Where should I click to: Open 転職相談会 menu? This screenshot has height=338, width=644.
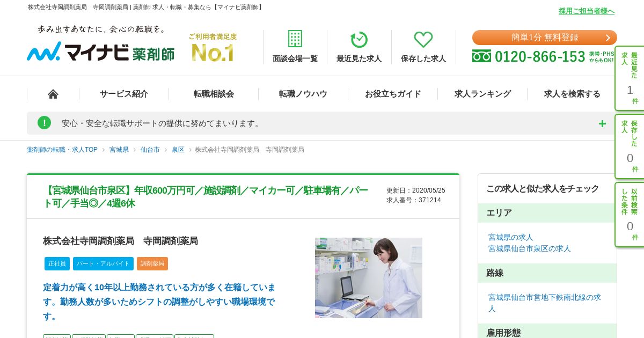pyautogui.click(x=214, y=94)
